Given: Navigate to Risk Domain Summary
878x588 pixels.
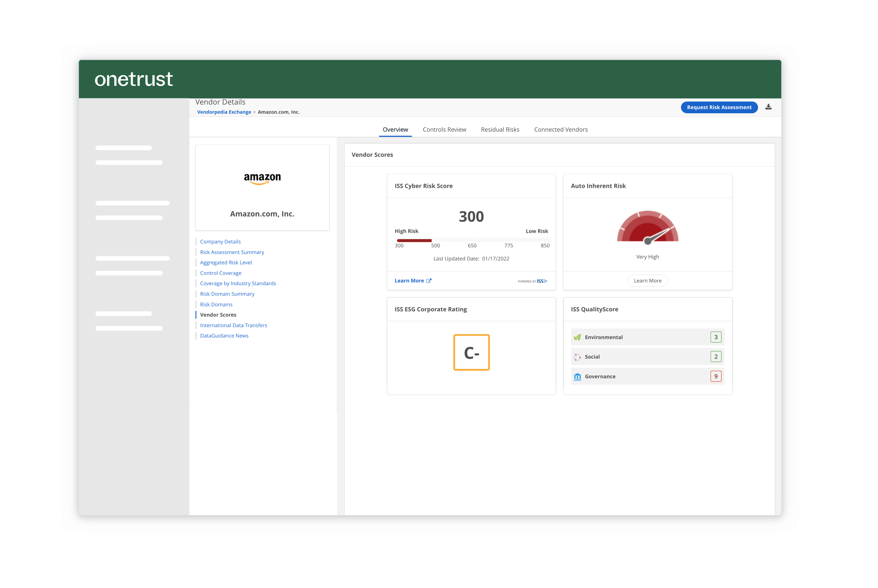Looking at the screenshot, I should point(227,294).
